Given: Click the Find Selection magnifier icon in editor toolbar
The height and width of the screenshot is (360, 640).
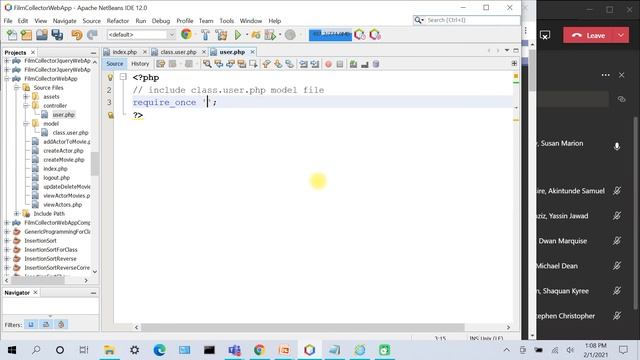Looking at the screenshot, I should point(207,64).
